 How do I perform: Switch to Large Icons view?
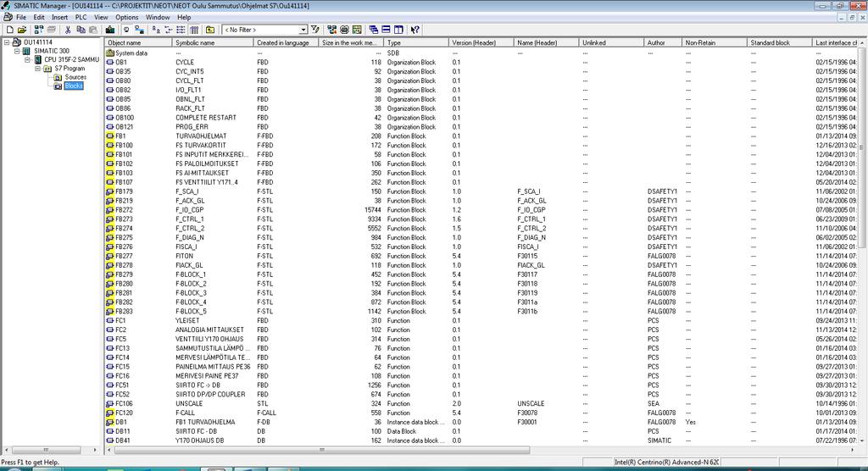(156, 30)
